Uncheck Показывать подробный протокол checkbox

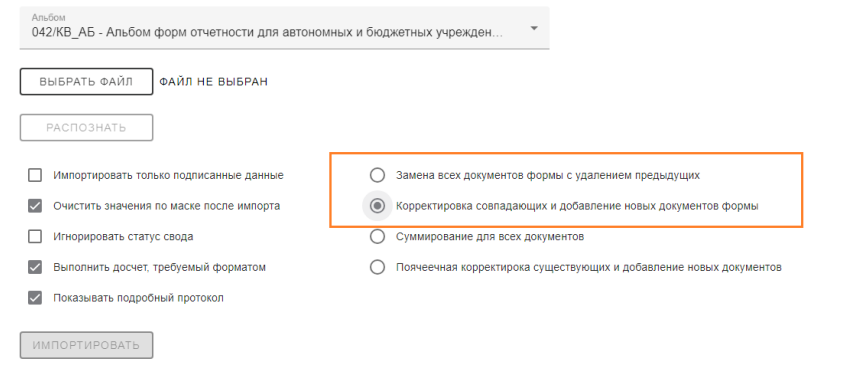point(35,298)
